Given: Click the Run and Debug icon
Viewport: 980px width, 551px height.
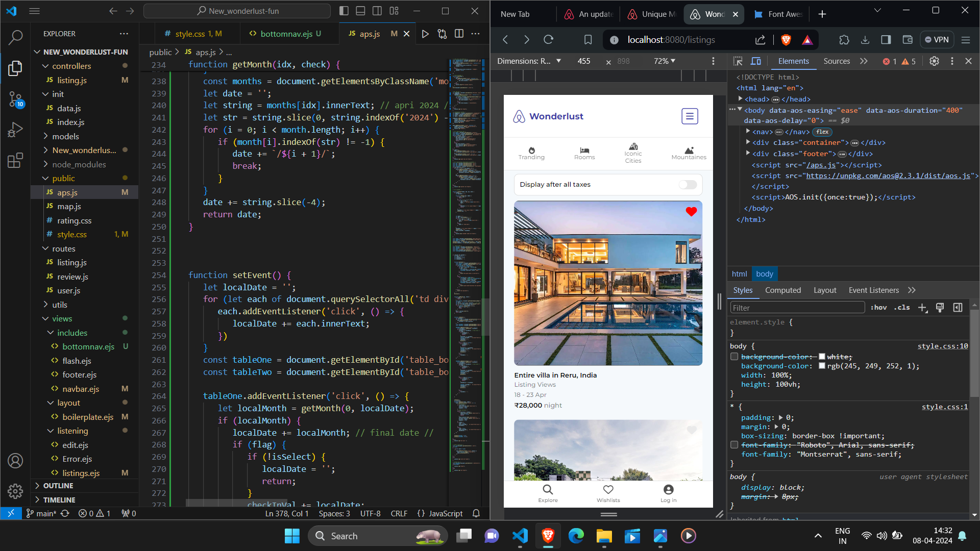Looking at the screenshot, I should 15,130.
